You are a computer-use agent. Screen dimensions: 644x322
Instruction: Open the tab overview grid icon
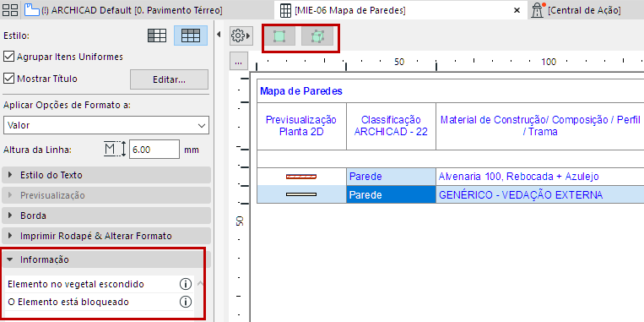click(x=10, y=10)
